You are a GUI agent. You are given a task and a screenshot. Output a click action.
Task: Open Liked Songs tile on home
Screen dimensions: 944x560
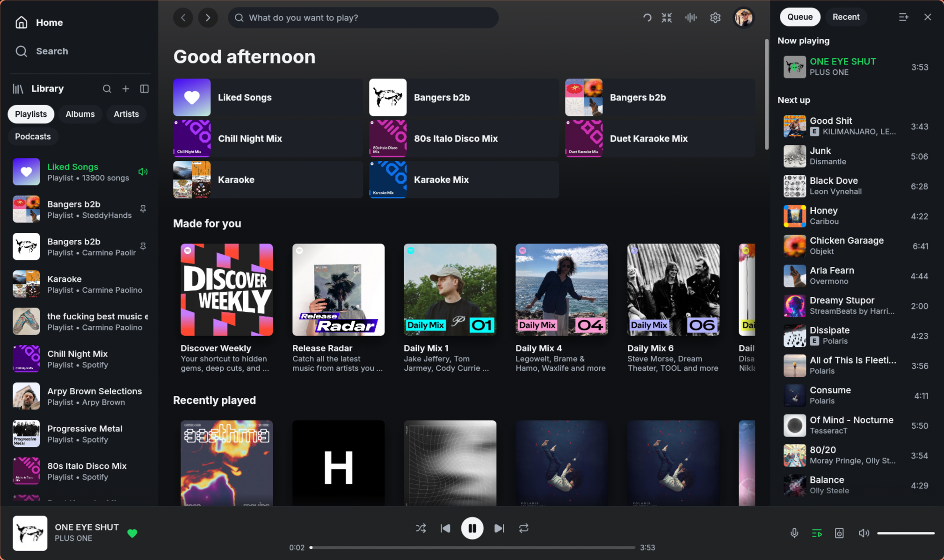pos(268,97)
